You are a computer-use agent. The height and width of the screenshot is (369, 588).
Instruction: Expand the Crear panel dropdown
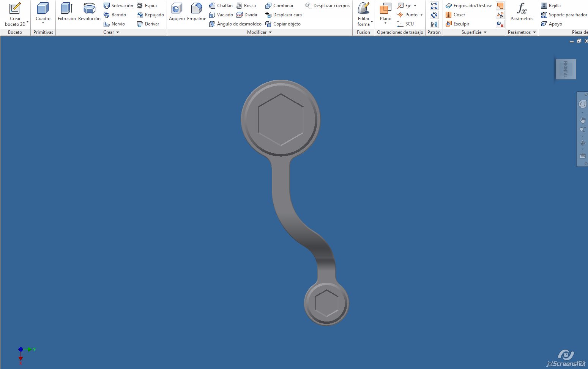tap(118, 32)
